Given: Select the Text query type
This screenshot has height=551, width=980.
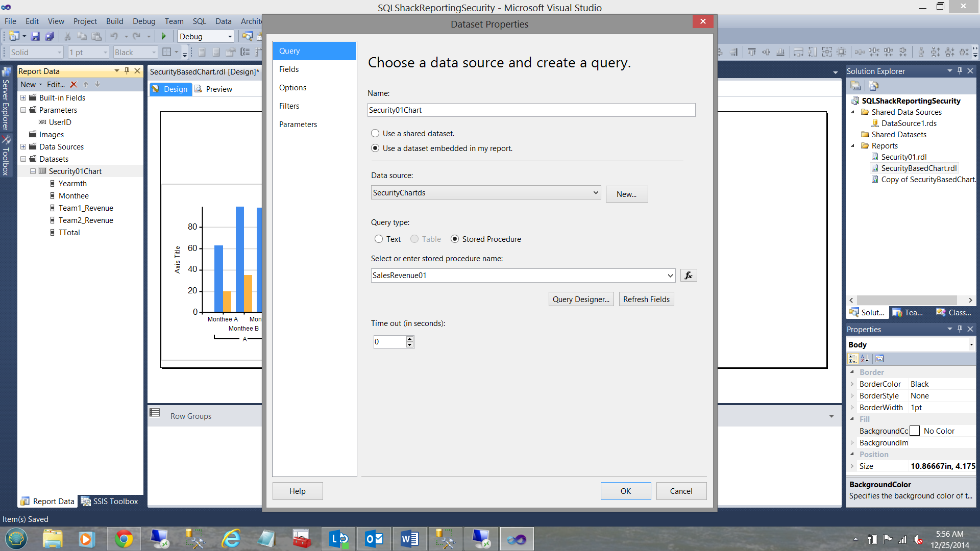Looking at the screenshot, I should [x=379, y=239].
